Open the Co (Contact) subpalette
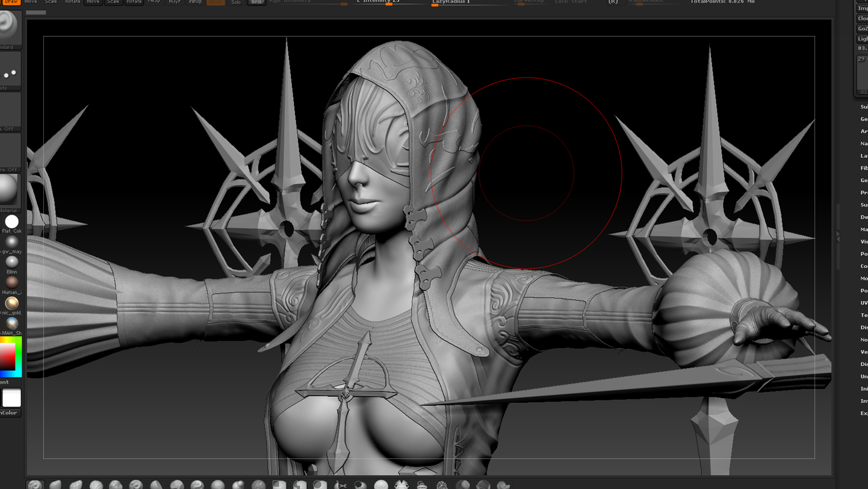 (864, 266)
